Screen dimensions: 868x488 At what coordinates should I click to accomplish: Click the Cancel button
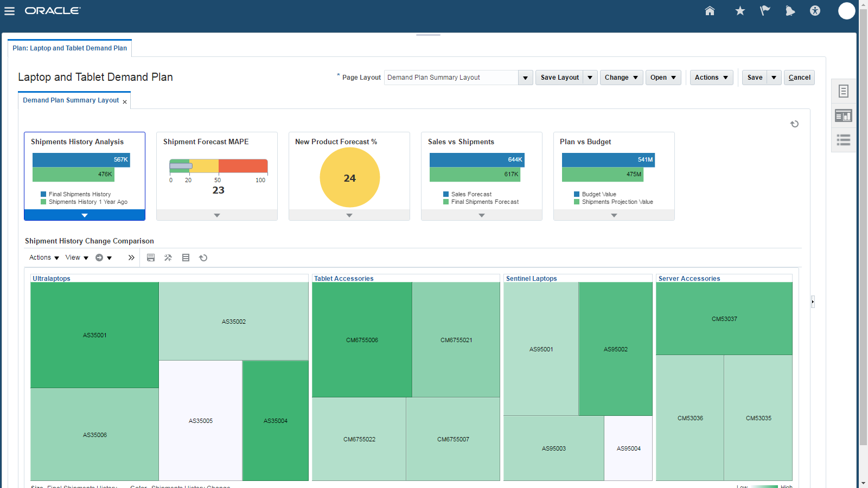coord(799,78)
